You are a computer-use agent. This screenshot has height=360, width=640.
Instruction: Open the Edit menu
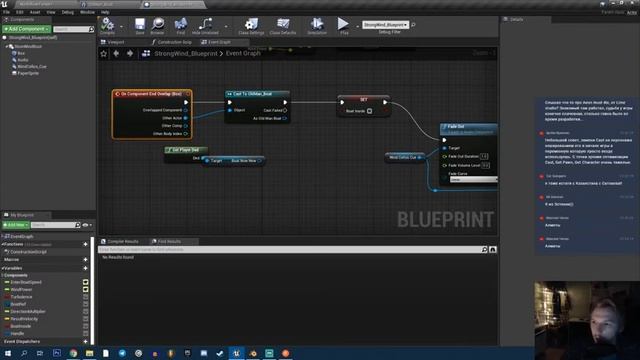click(x=20, y=12)
